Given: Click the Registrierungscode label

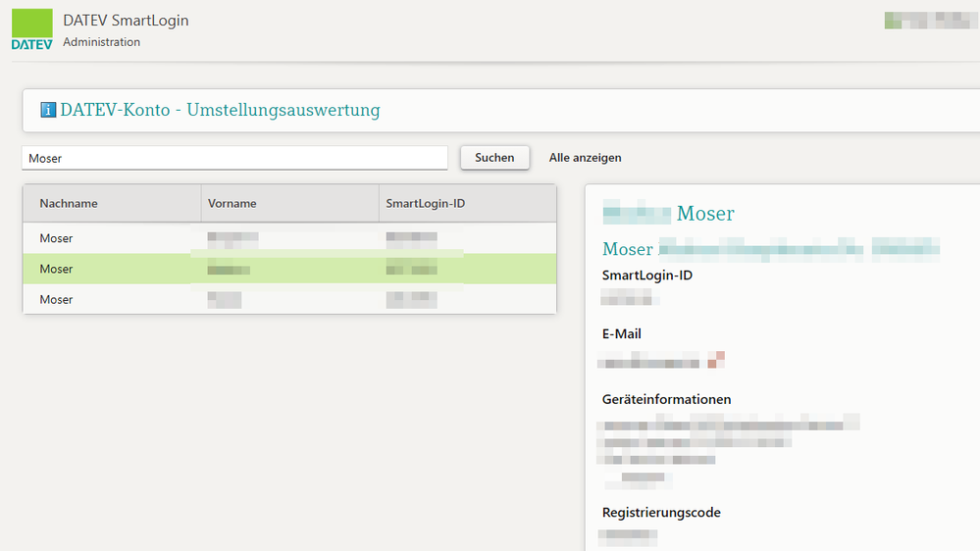Looking at the screenshot, I should 661,512.
